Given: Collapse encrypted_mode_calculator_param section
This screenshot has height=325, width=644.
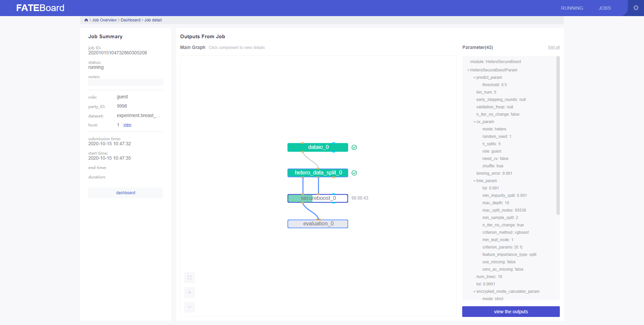Looking at the screenshot, I should 474,291.
